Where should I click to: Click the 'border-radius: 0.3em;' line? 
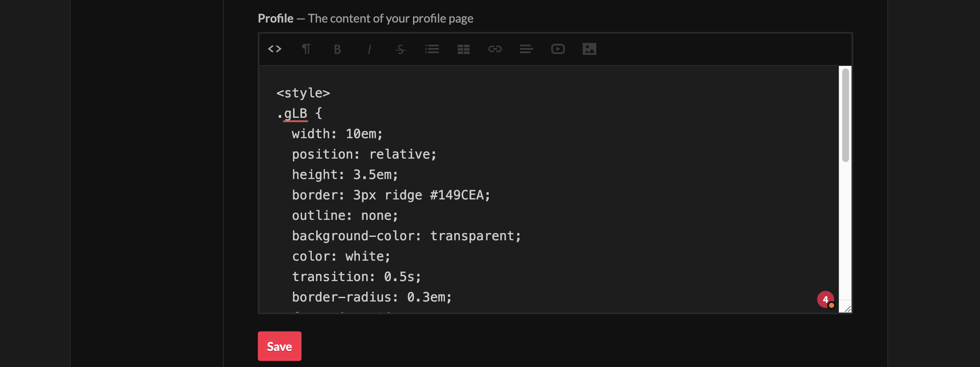coord(372,297)
